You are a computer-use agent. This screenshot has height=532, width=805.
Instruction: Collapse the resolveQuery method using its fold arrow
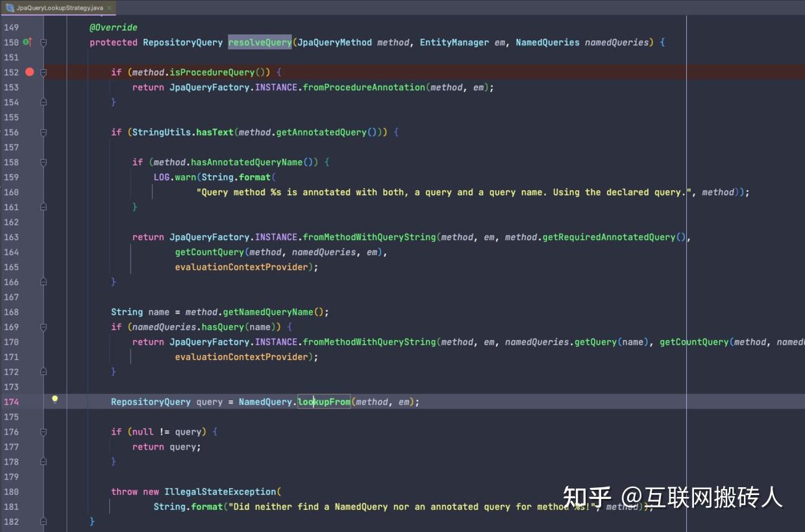[43, 42]
